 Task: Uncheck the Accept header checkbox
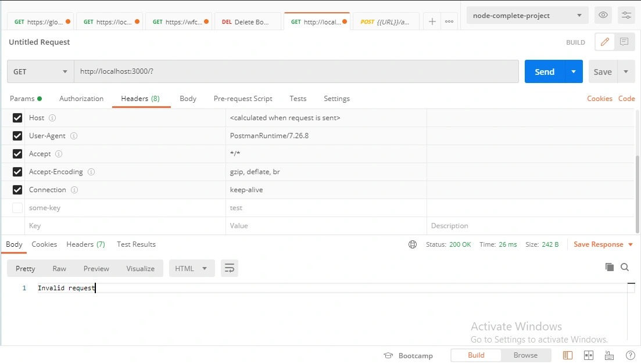tap(17, 154)
